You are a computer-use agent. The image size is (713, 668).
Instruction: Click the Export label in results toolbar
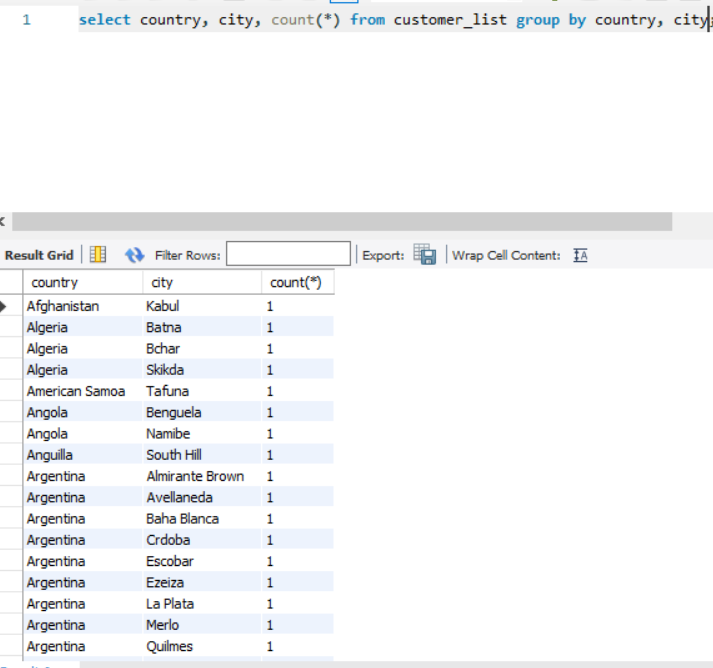coord(383,256)
